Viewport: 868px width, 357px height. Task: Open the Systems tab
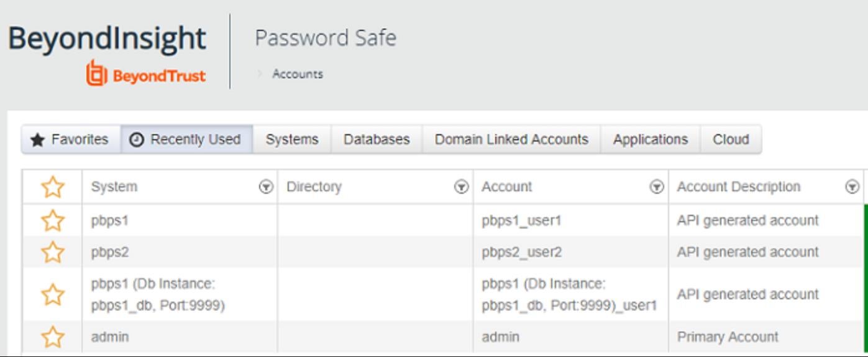(x=291, y=140)
